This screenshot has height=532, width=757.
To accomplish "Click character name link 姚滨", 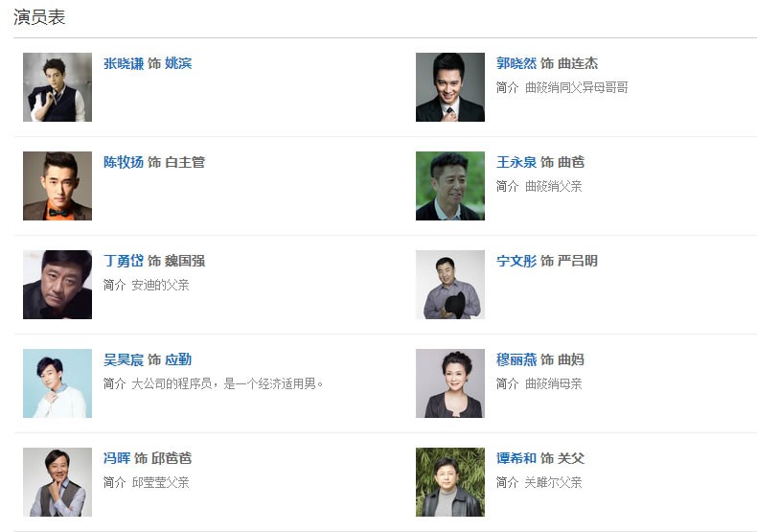I will coord(178,63).
